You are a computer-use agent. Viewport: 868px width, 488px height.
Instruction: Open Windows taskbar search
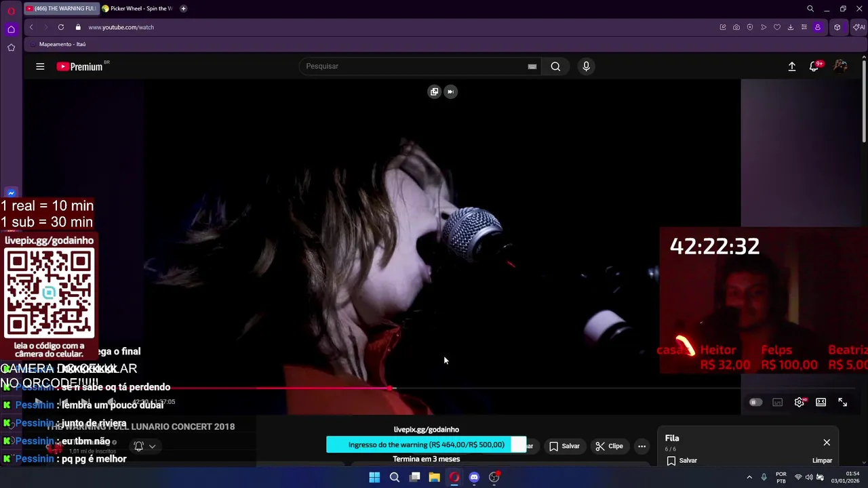(x=395, y=477)
